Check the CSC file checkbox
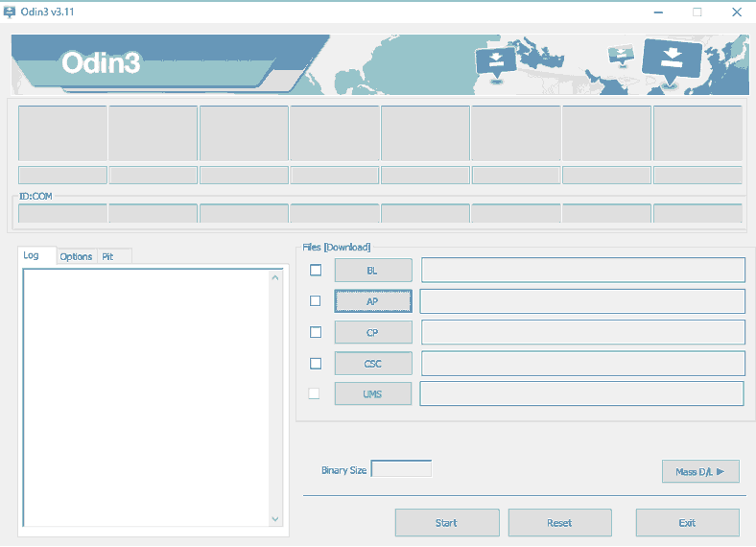 316,363
